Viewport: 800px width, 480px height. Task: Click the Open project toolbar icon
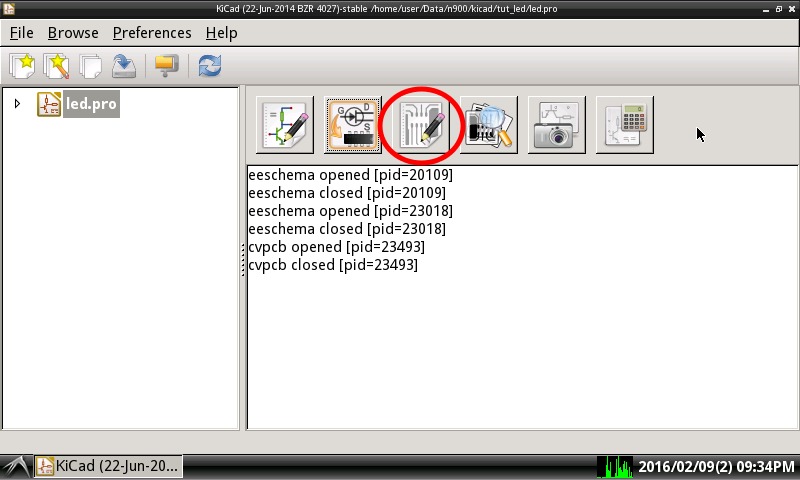click(x=90, y=66)
